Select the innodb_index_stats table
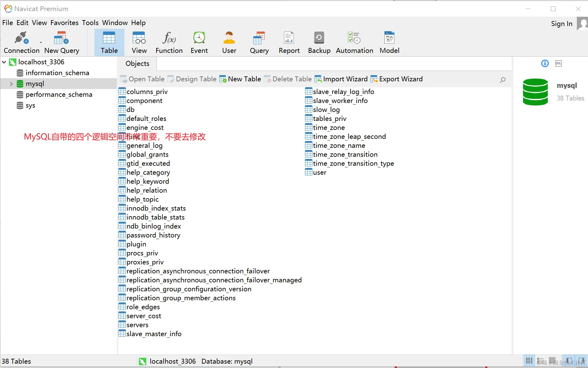 point(152,208)
